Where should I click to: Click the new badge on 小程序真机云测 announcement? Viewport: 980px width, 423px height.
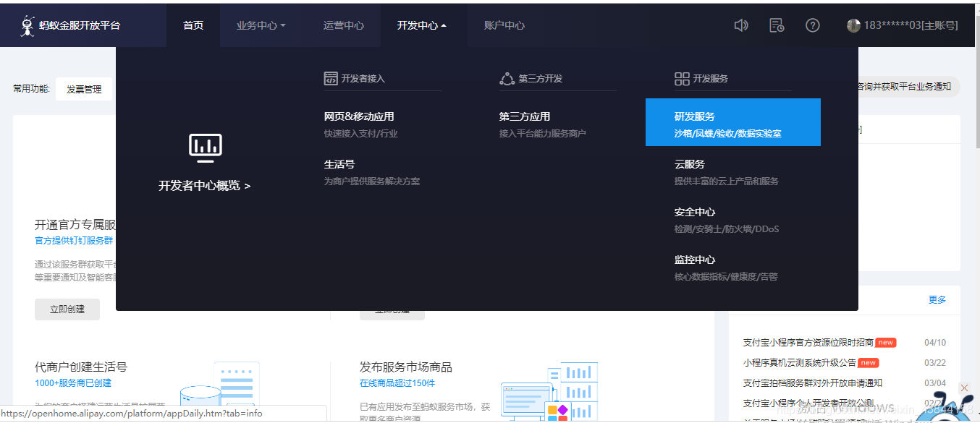(x=869, y=363)
